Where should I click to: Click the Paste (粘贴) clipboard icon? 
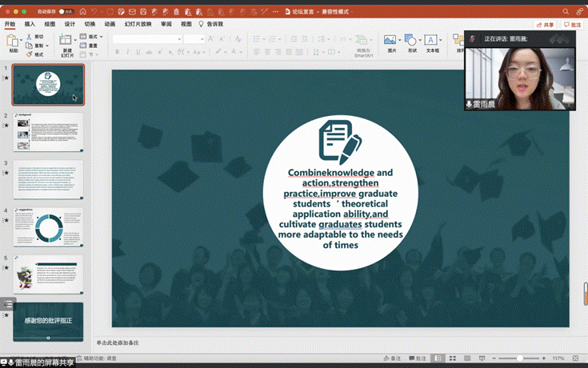tap(14, 40)
